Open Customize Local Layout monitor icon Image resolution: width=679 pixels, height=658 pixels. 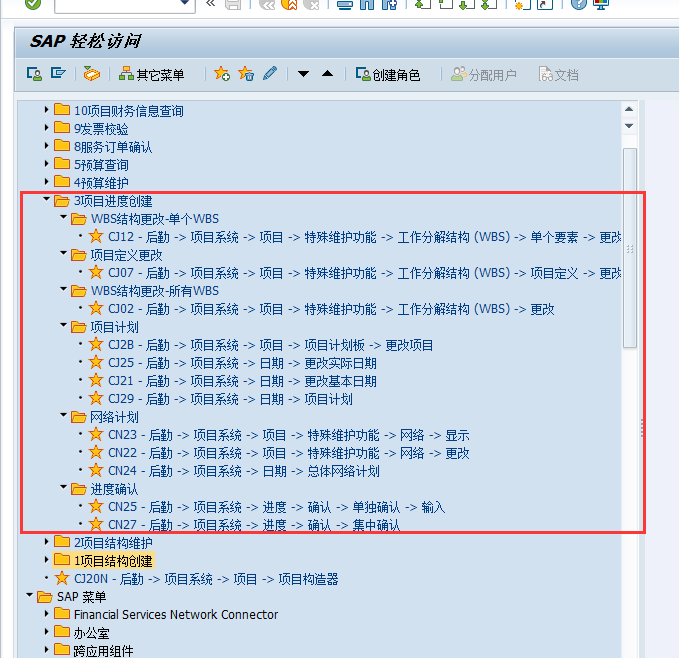pos(601,4)
